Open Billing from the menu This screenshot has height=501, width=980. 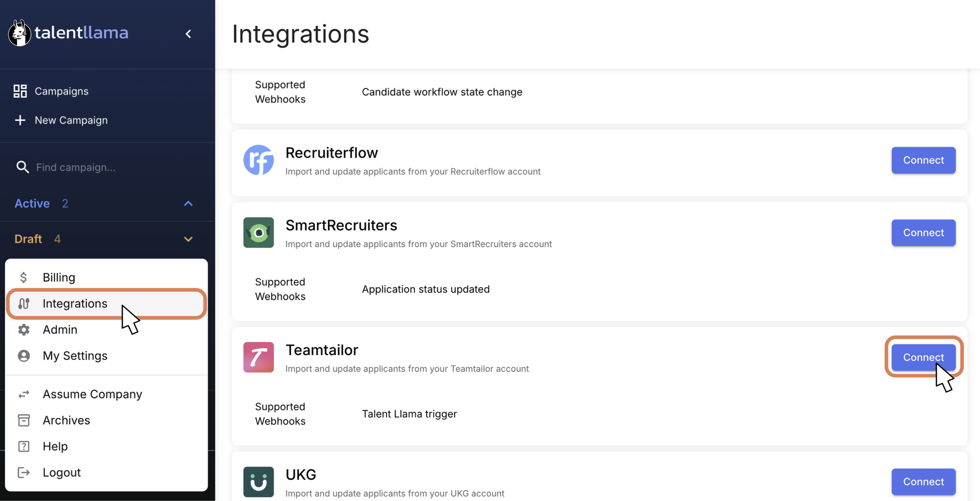click(x=59, y=277)
